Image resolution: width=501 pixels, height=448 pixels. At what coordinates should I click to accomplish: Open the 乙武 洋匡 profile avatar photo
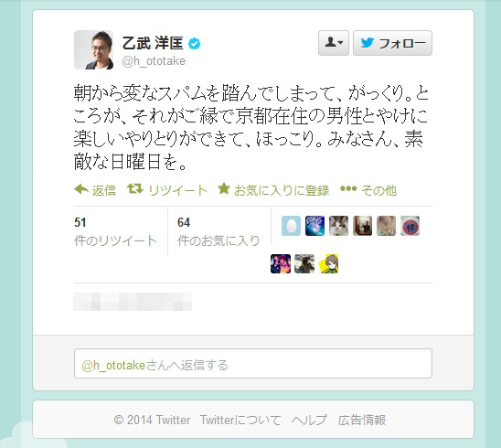(93, 50)
